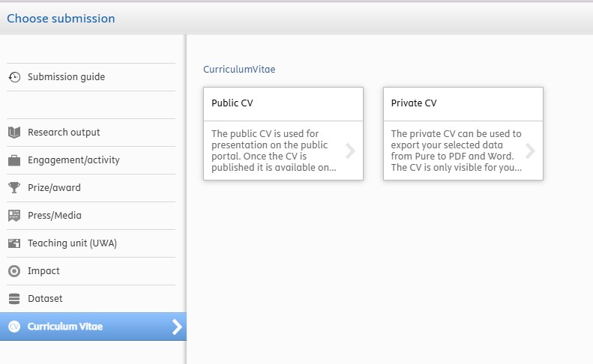593x364 pixels.
Task: Open Private CV using its chevron arrow
Action: point(530,151)
